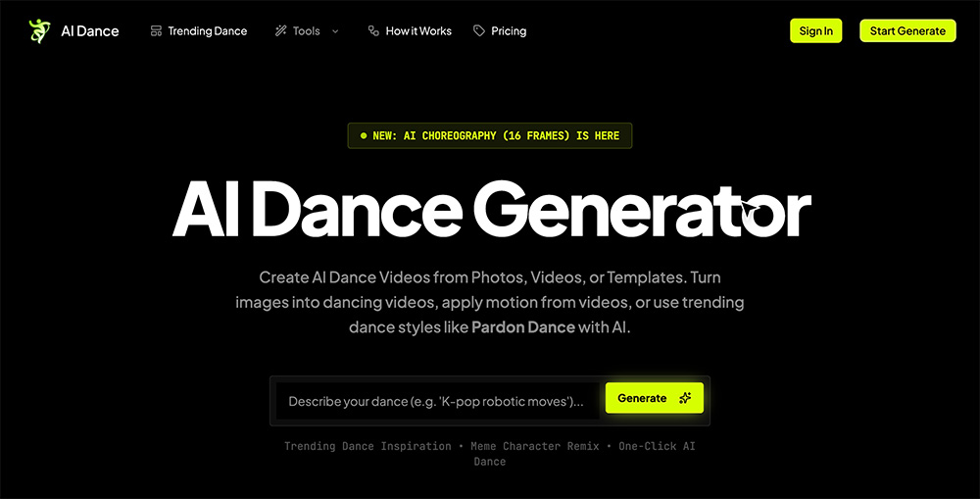
Task: Click the Pricing tag icon
Action: tap(479, 30)
